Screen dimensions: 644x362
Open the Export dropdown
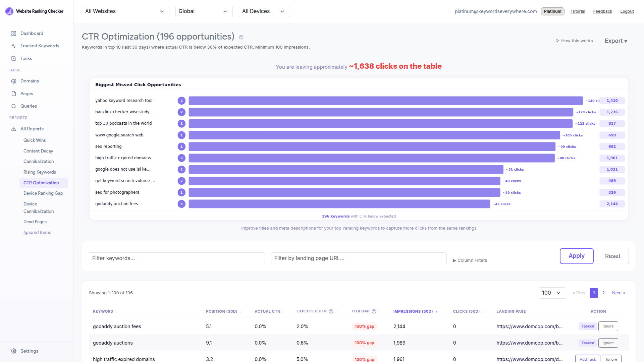coord(616,41)
